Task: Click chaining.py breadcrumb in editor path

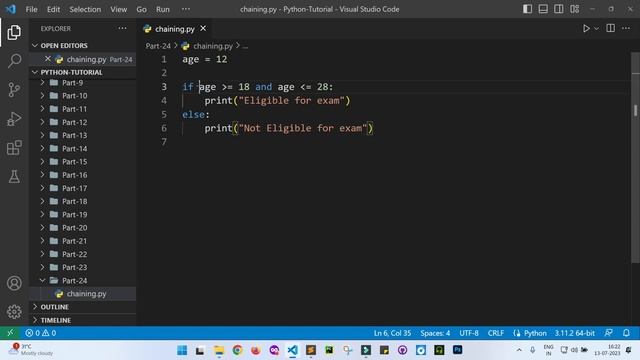Action: (213, 46)
